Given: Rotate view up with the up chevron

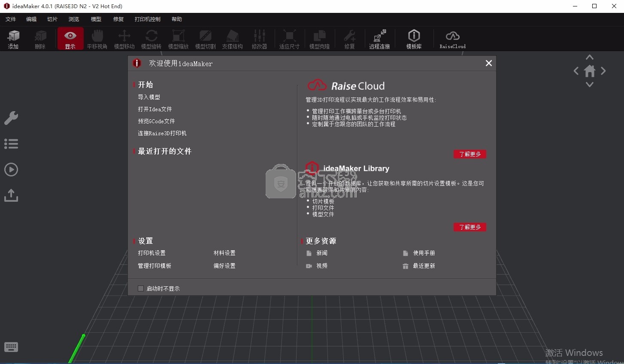Looking at the screenshot, I should click(590, 57).
